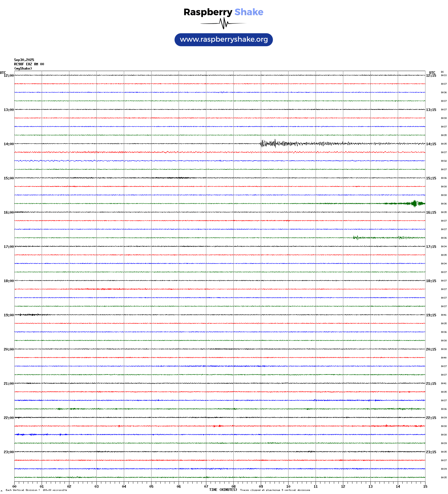Select the Sep30,2025 date label

coord(24,60)
